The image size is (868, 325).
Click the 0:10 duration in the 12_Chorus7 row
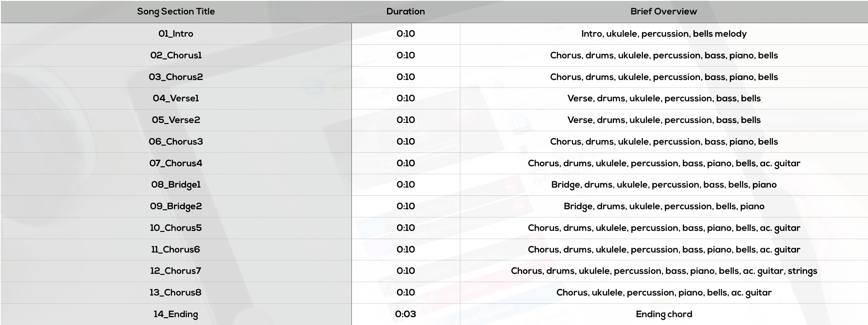pyautogui.click(x=406, y=271)
